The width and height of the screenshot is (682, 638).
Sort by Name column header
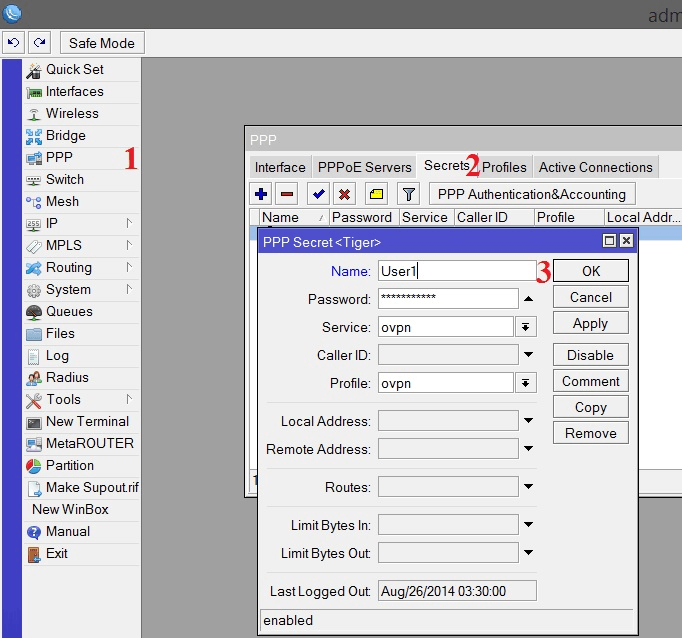[x=294, y=217]
